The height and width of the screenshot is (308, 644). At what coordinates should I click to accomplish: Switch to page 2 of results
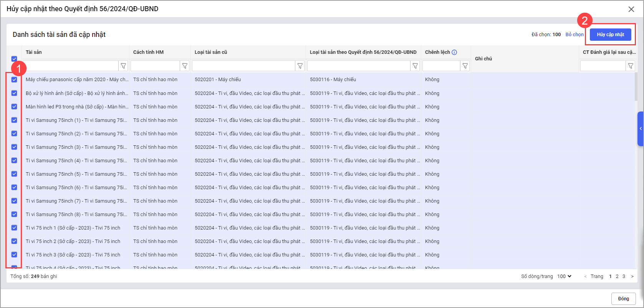click(x=617, y=276)
